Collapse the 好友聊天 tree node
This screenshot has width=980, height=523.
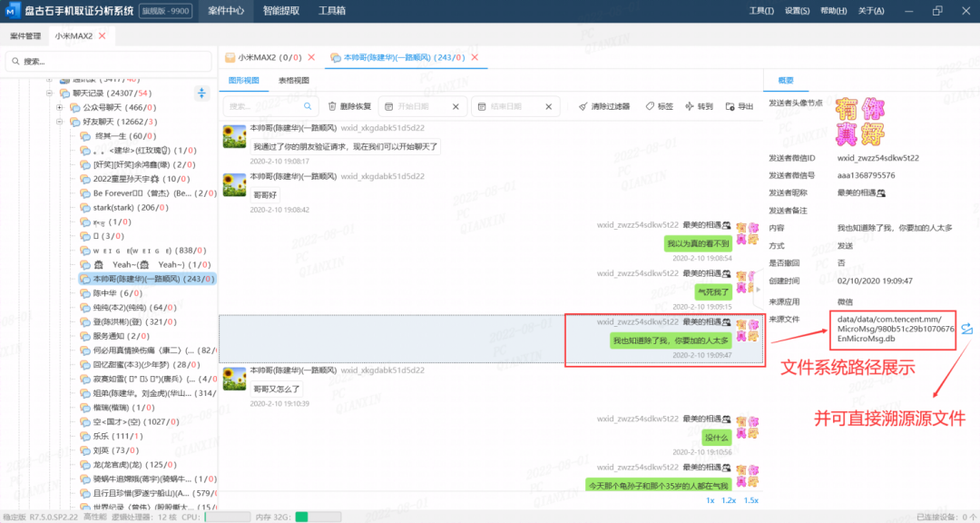pyautogui.click(x=59, y=122)
